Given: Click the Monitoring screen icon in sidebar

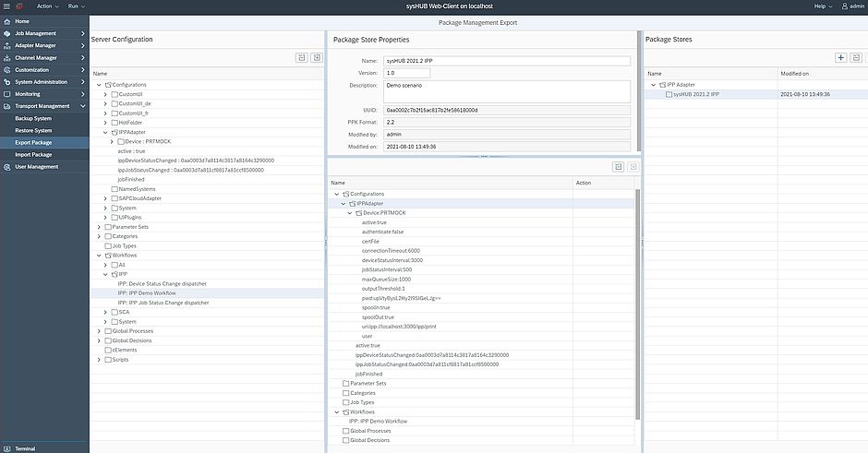Looking at the screenshot, I should 7,94.
